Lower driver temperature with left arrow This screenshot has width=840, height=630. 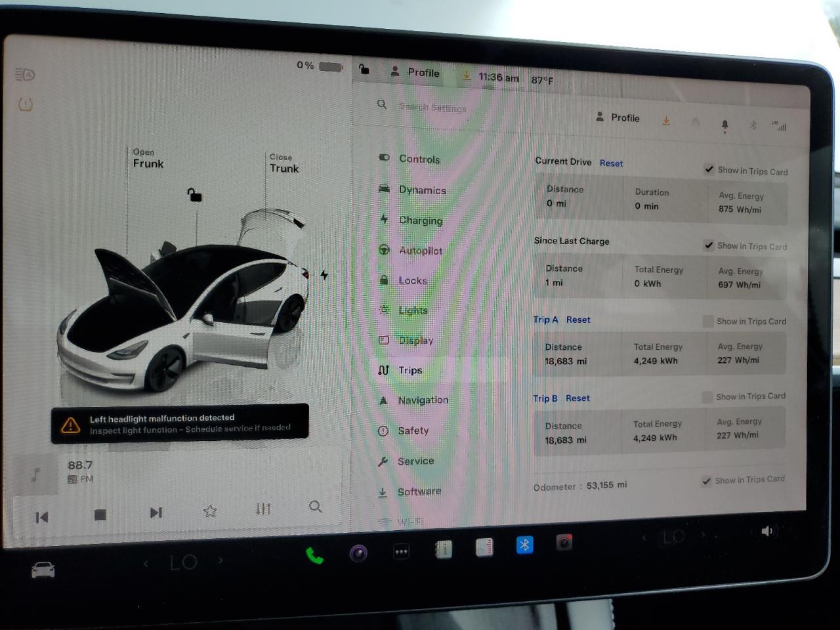(146, 563)
